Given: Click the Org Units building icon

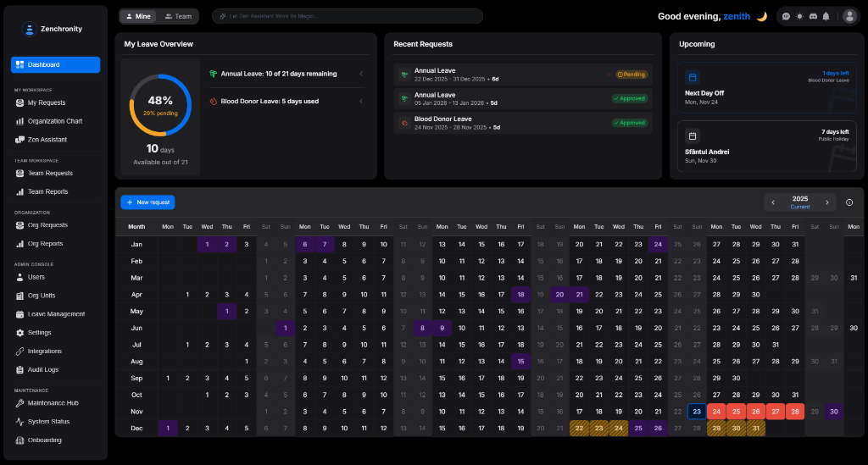Looking at the screenshot, I should 20,296.
